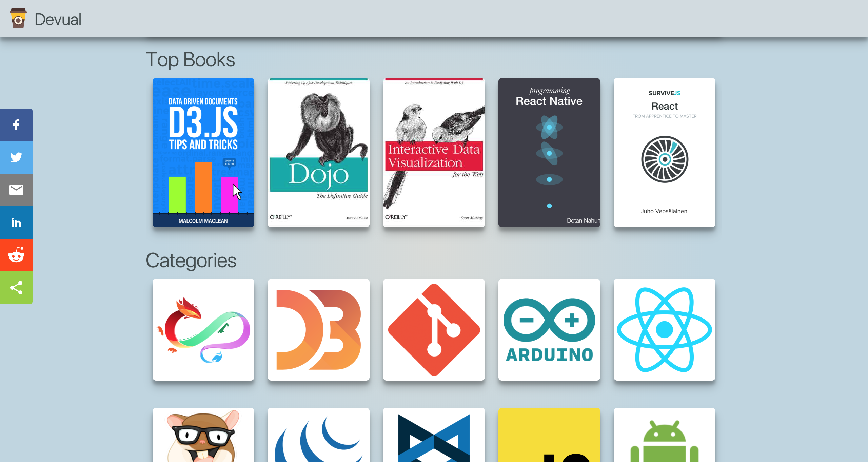This screenshot has height=462, width=868.
Task: Select the Gopher mascot category tile
Action: (x=203, y=438)
